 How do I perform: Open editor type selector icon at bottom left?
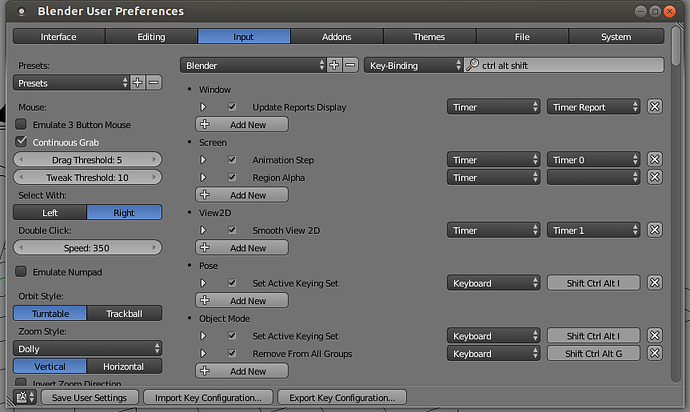25,397
